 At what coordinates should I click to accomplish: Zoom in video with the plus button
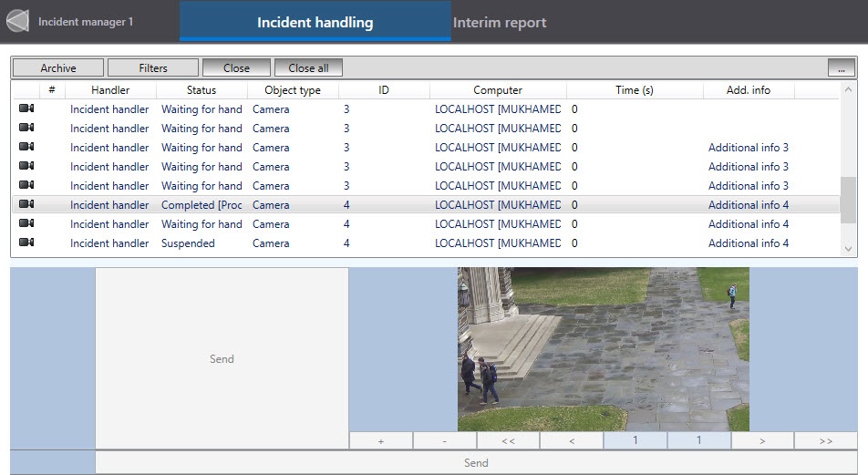coord(380,441)
